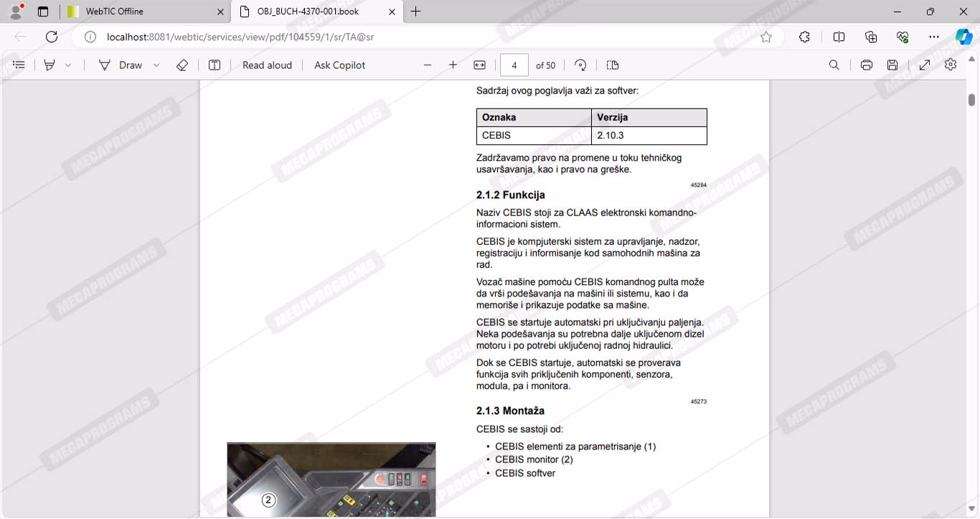Screen dimensions: 980x519
Task: Click the Add text tool icon
Action: click(215, 65)
